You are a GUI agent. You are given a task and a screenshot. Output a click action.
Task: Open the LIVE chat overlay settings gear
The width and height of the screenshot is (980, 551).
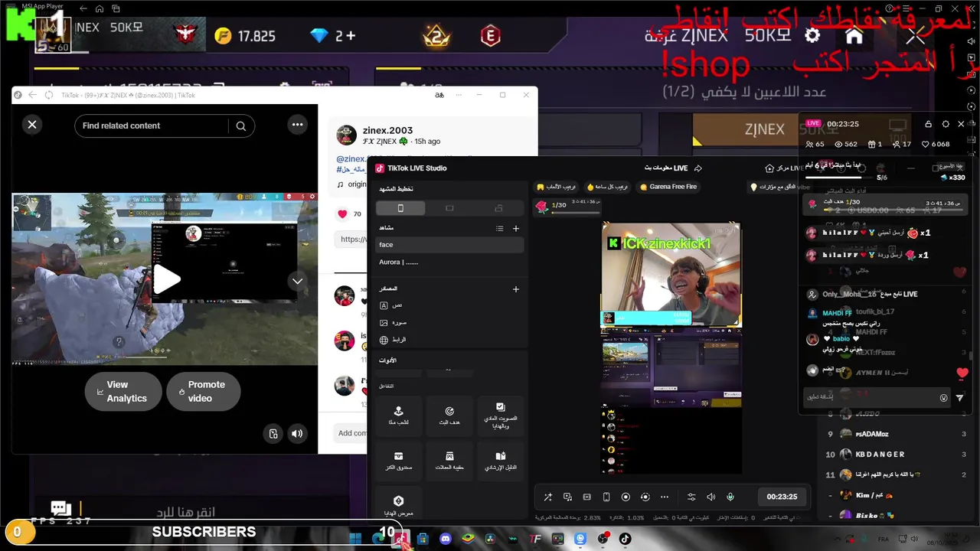point(945,124)
